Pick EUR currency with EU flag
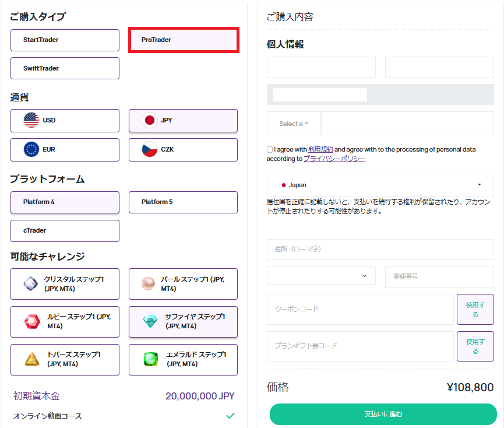The width and height of the screenshot is (504, 428). 65,150
